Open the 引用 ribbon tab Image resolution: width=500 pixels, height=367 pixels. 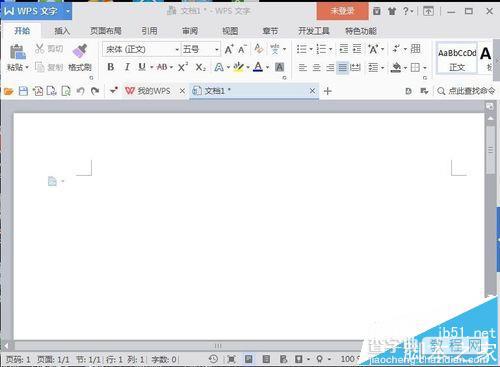(149, 31)
